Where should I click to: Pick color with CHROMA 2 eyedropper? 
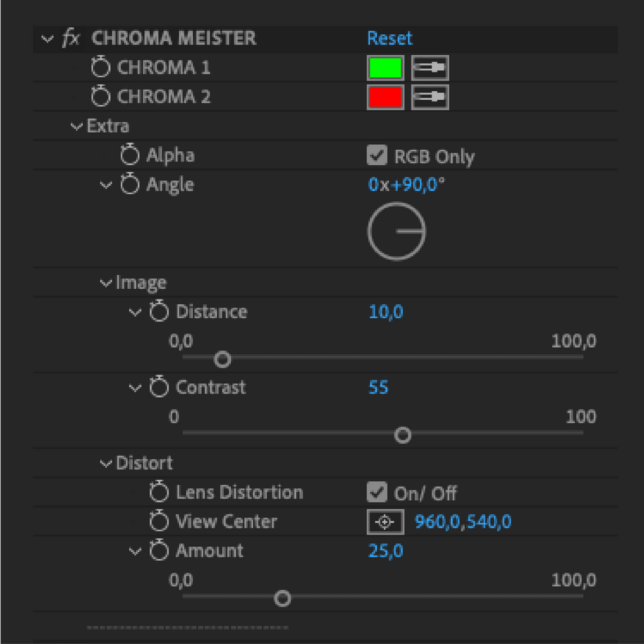[x=430, y=97]
